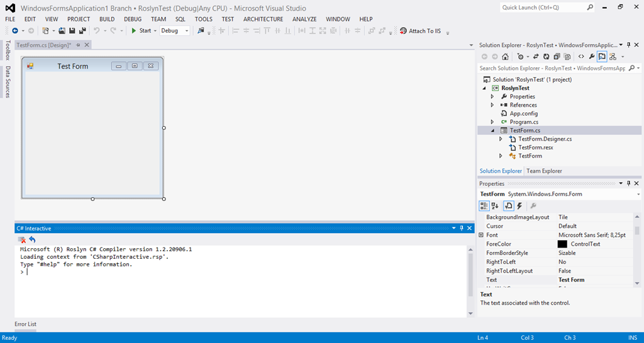This screenshot has width=644, height=343.
Task: Expand the TestForm.Designer.cs node
Action: click(x=501, y=139)
